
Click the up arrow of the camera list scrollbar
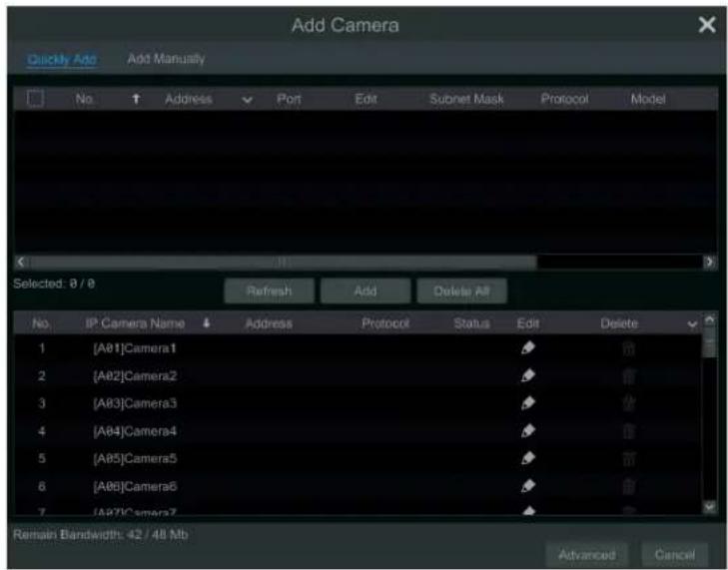(709, 319)
